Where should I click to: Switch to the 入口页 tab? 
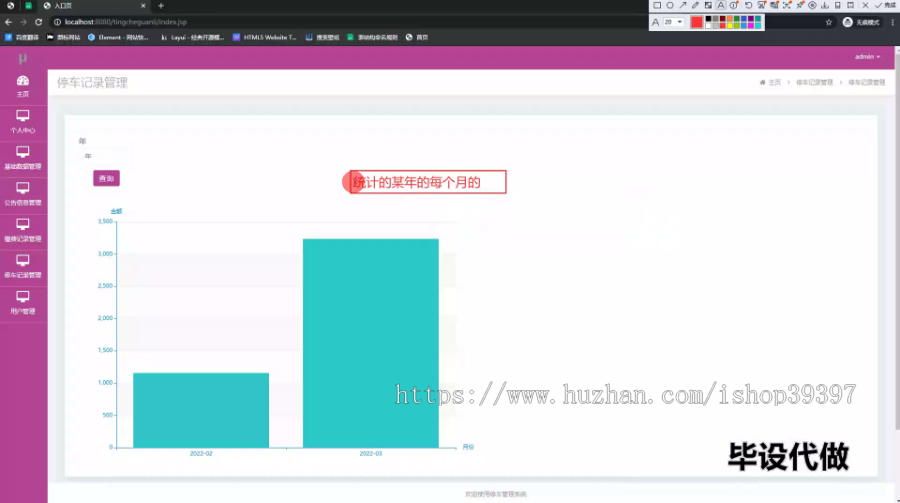coord(92,6)
